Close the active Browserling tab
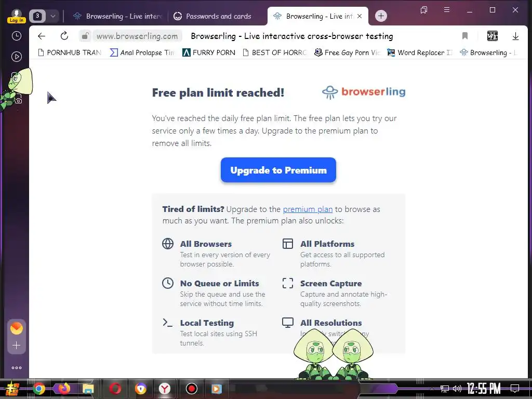The image size is (532, 399). coord(360,16)
